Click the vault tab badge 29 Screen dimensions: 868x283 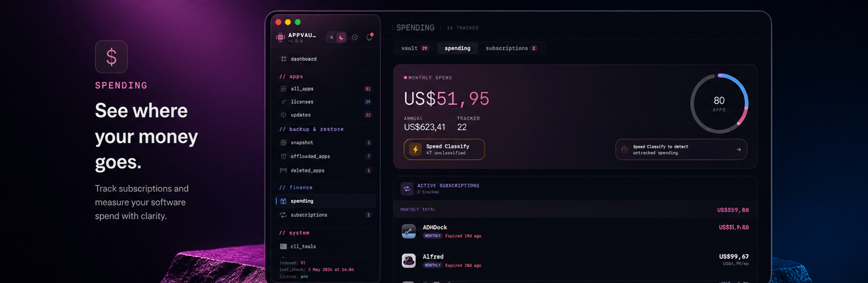[x=425, y=49]
